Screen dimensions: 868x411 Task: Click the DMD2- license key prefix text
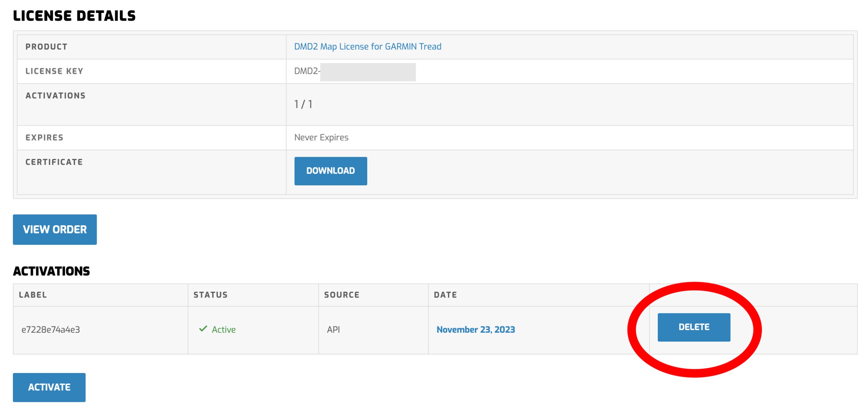[x=307, y=71]
